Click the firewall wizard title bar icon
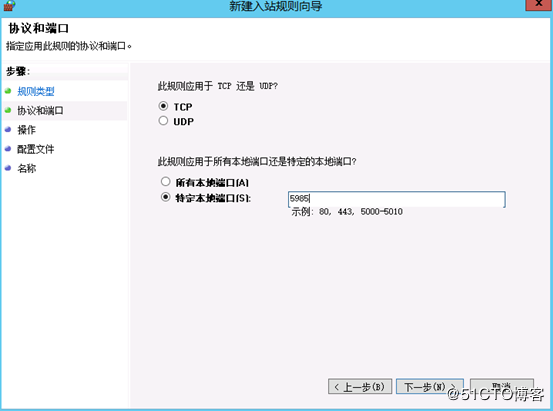This screenshot has width=553, height=411. (x=10, y=5)
